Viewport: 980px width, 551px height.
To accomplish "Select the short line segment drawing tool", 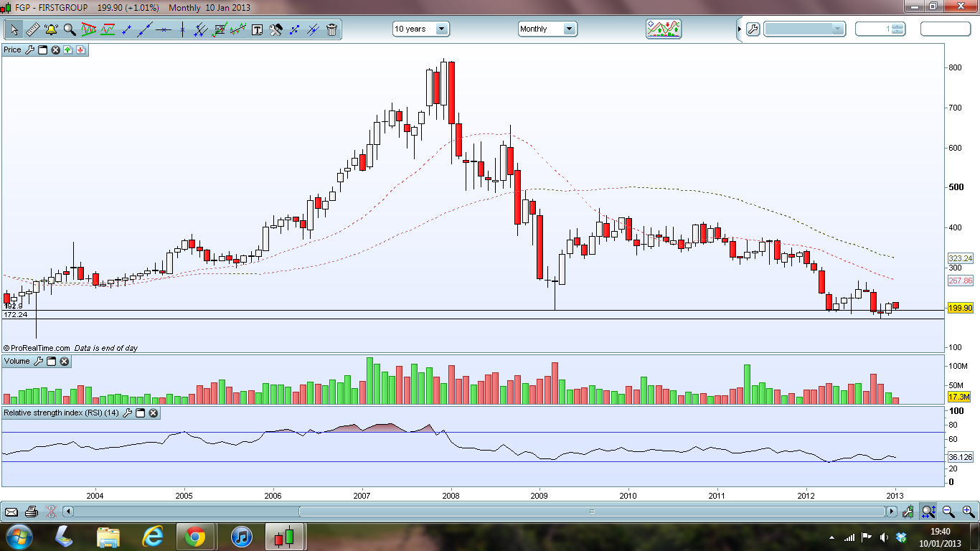I will coord(127,29).
